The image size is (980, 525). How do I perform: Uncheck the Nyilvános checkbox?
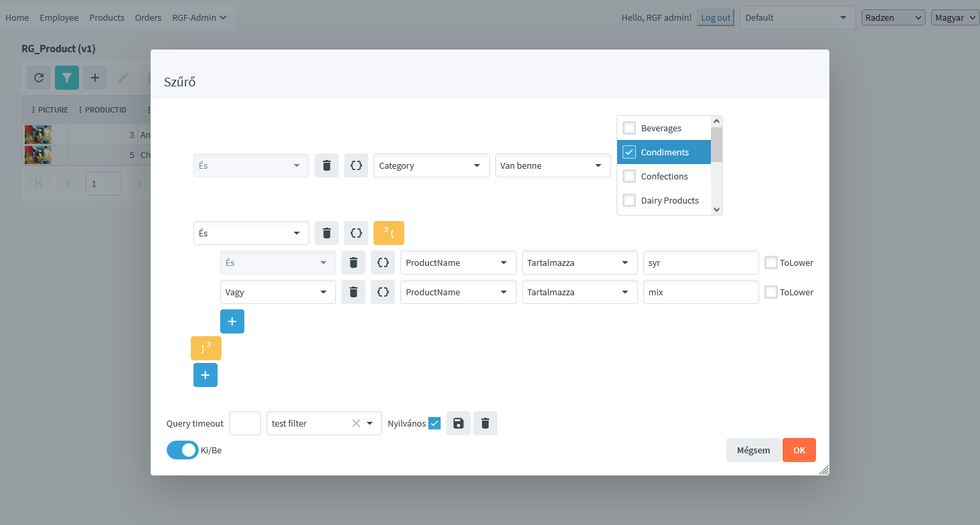click(x=434, y=423)
